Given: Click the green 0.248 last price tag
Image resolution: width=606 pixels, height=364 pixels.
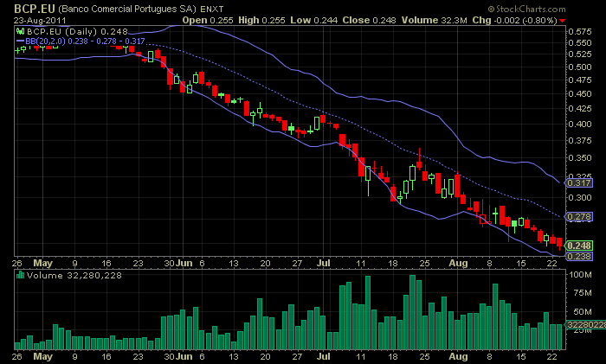Looking at the screenshot, I should tap(578, 246).
